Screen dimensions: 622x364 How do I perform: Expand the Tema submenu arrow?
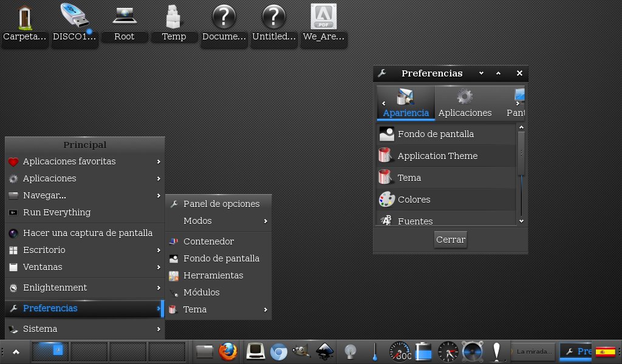click(x=265, y=309)
